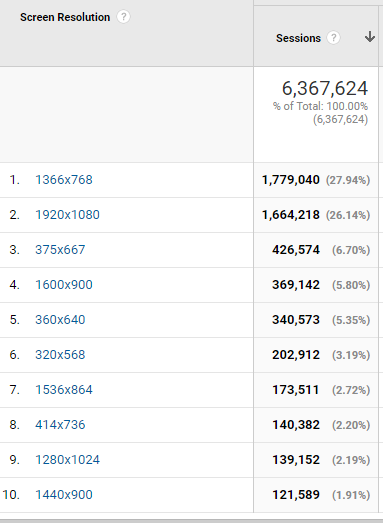Screen dimensions: 383x523
Task: Open the 375x667 resolution link
Action: [x=60, y=250]
